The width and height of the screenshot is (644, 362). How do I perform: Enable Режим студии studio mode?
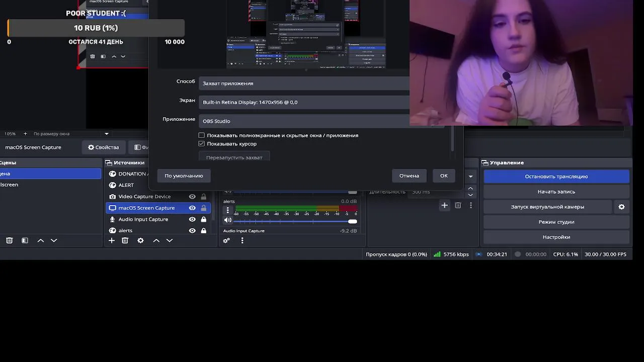(x=556, y=222)
